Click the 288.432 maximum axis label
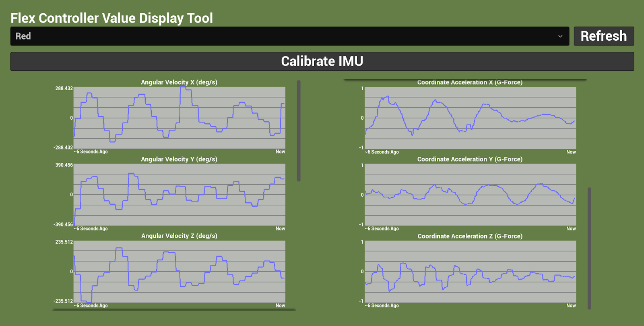644x326 pixels. coord(64,88)
